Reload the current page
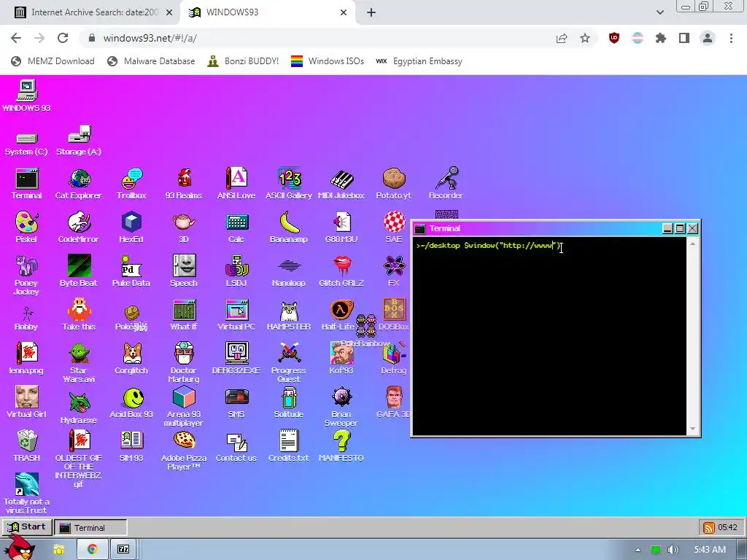The height and width of the screenshot is (560, 747). (x=63, y=38)
